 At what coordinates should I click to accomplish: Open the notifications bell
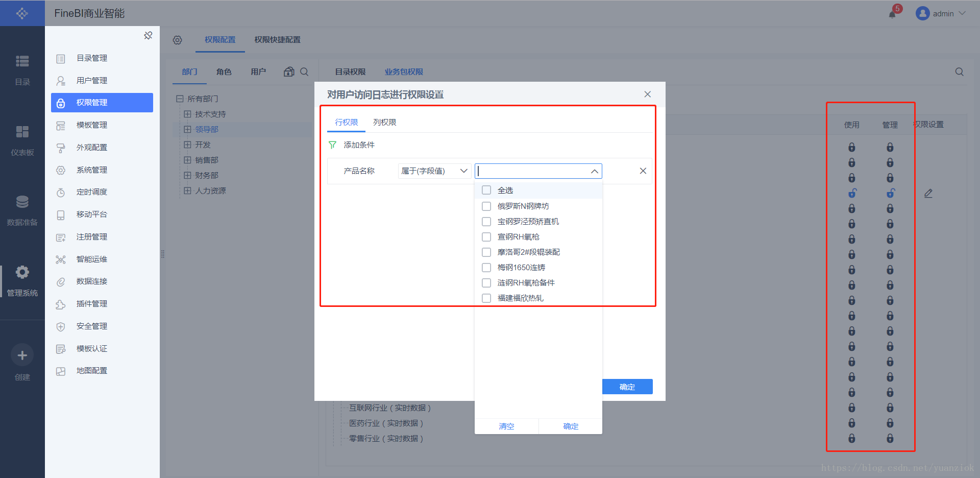(x=892, y=14)
